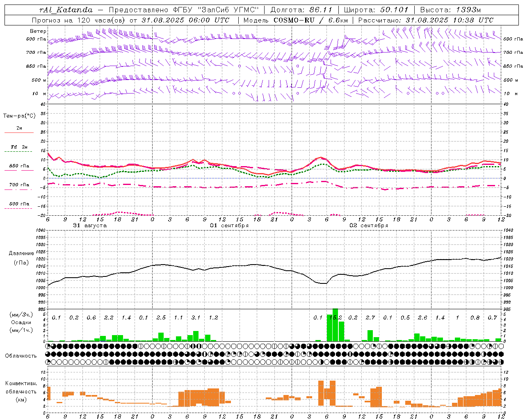525x420 pixels.
Task: Click the '(км)' kilometers unit label
Action: click(x=21, y=399)
